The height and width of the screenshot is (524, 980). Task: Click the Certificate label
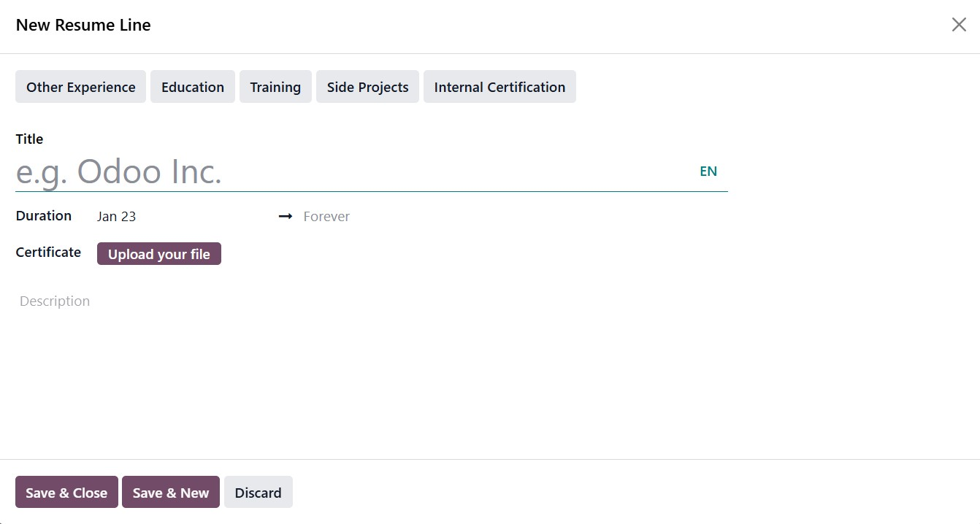pyautogui.click(x=48, y=253)
